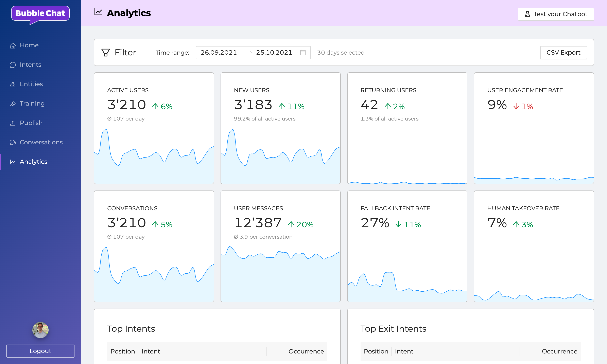The height and width of the screenshot is (364, 607).
Task: Click the Intents speech bubble icon
Action: click(x=13, y=65)
